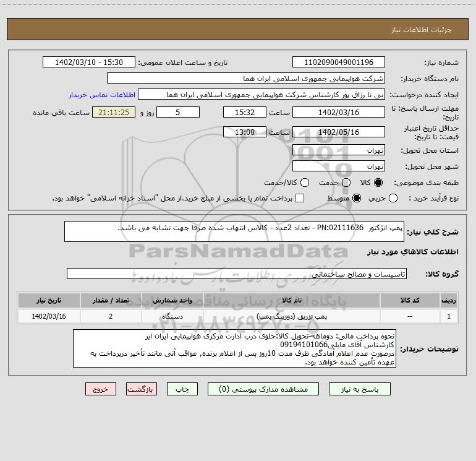Click the اطلاعات کالاهای مورد نیاز heading

click(413, 252)
